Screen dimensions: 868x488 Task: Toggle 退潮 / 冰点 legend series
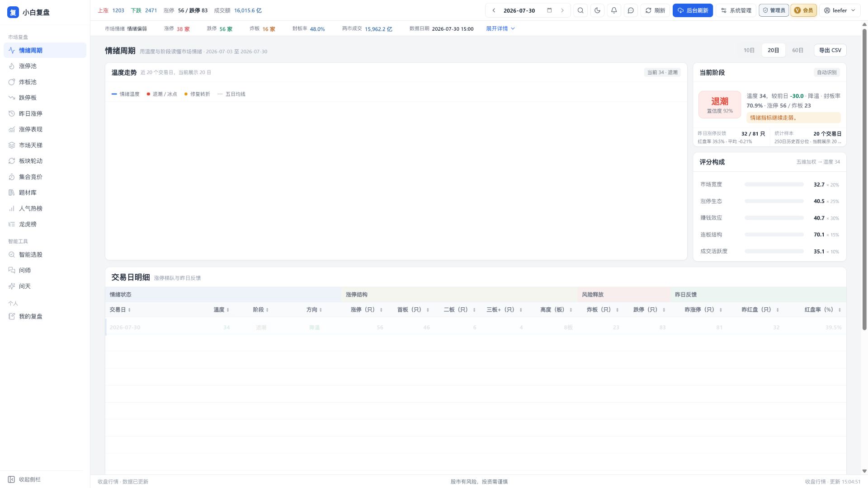coord(162,94)
